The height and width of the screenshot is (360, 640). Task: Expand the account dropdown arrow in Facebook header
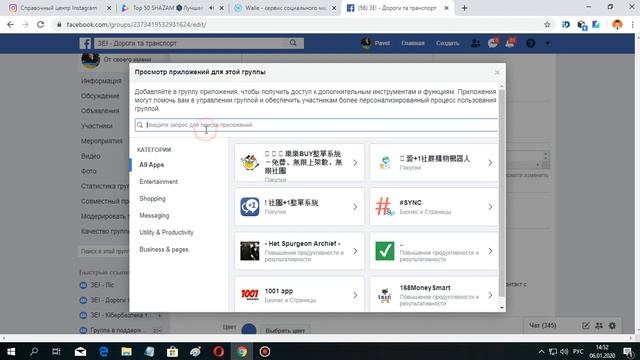pyautogui.click(x=548, y=43)
